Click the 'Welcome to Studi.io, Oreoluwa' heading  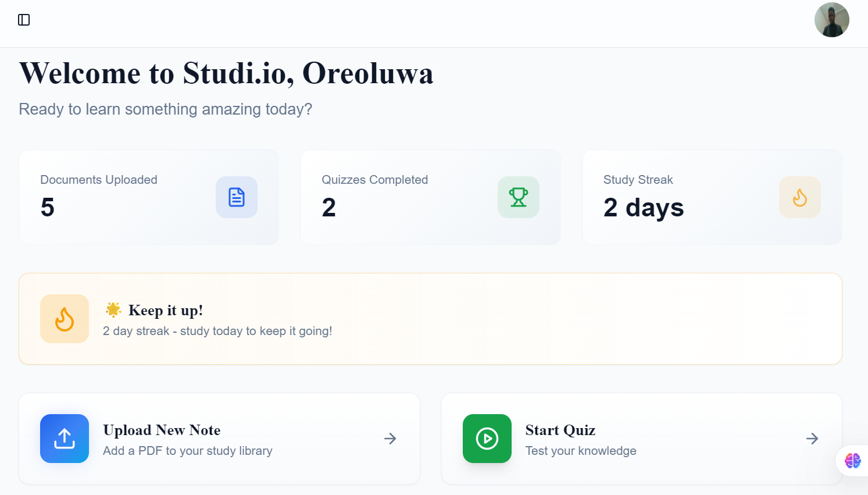(226, 74)
